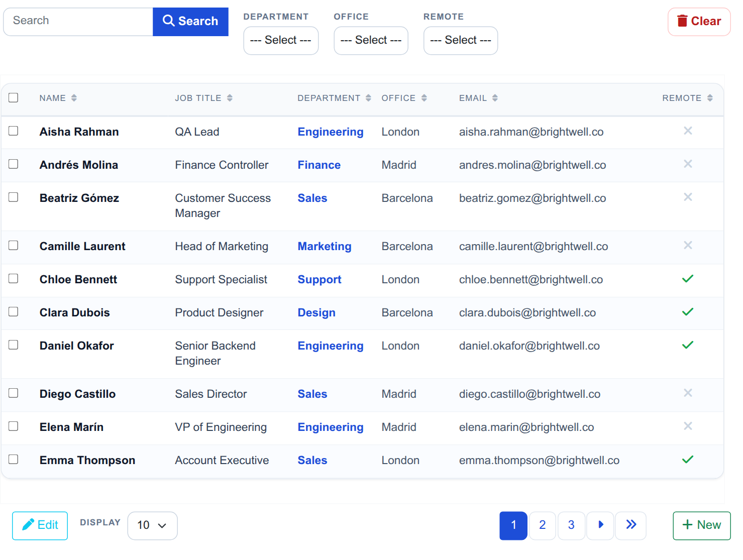This screenshot has height=560, width=743.
Task: Check the row for Aisha Rahman
Action: pos(14,131)
